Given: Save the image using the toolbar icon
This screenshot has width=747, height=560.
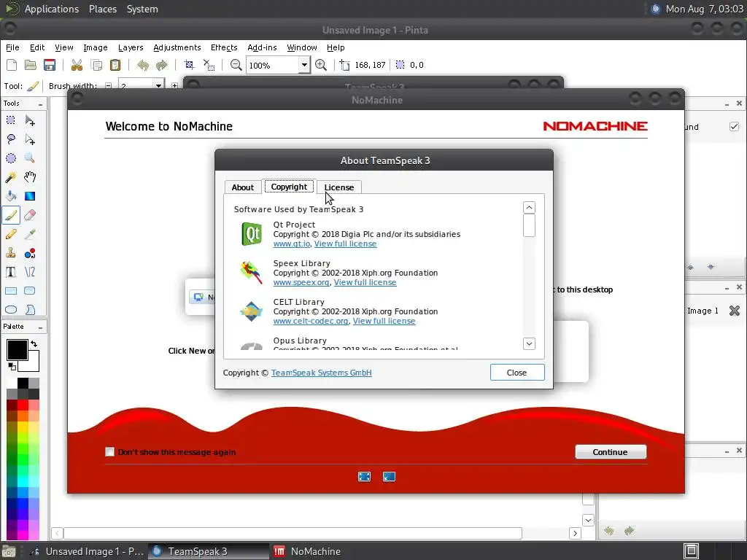Looking at the screenshot, I should (50, 65).
